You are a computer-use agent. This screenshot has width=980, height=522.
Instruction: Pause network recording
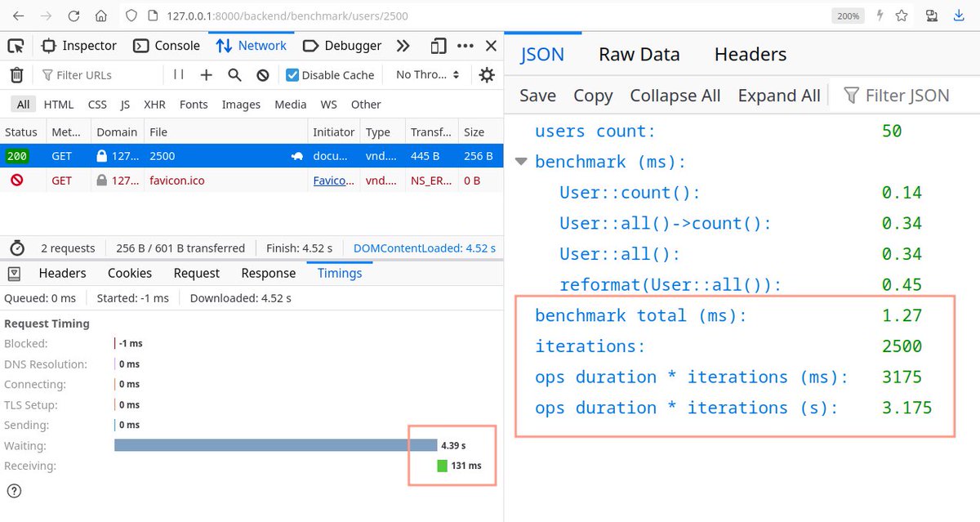pos(179,74)
